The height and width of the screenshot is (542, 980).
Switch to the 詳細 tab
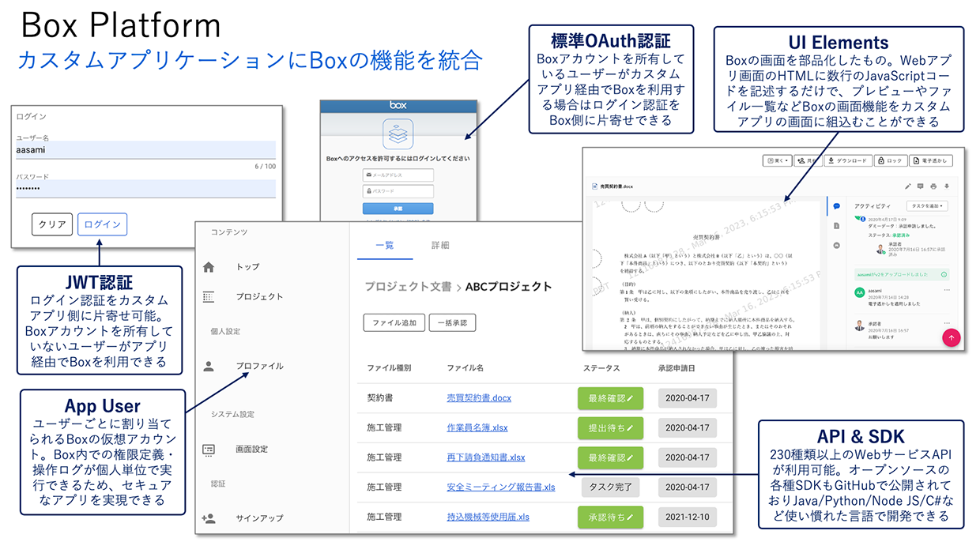[x=440, y=245]
